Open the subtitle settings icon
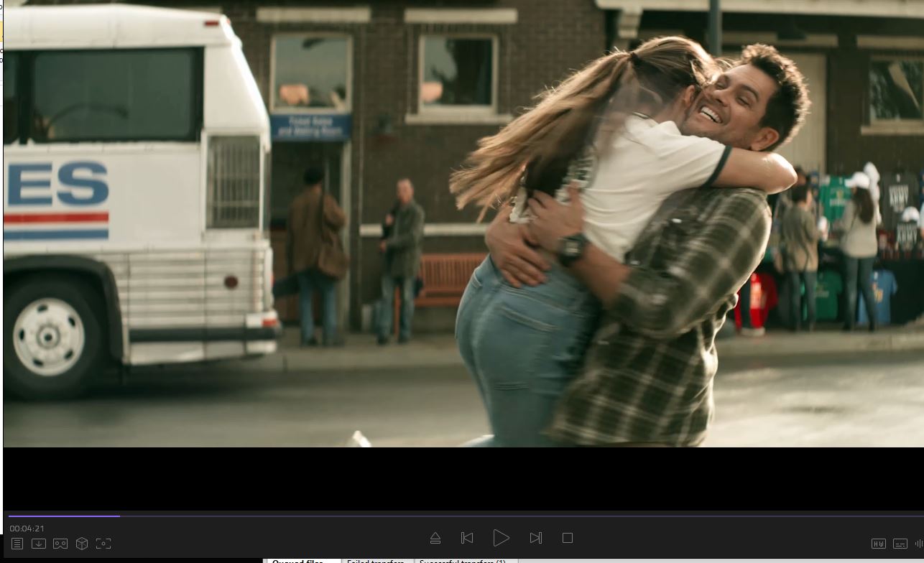The width and height of the screenshot is (924, 563). click(x=900, y=544)
